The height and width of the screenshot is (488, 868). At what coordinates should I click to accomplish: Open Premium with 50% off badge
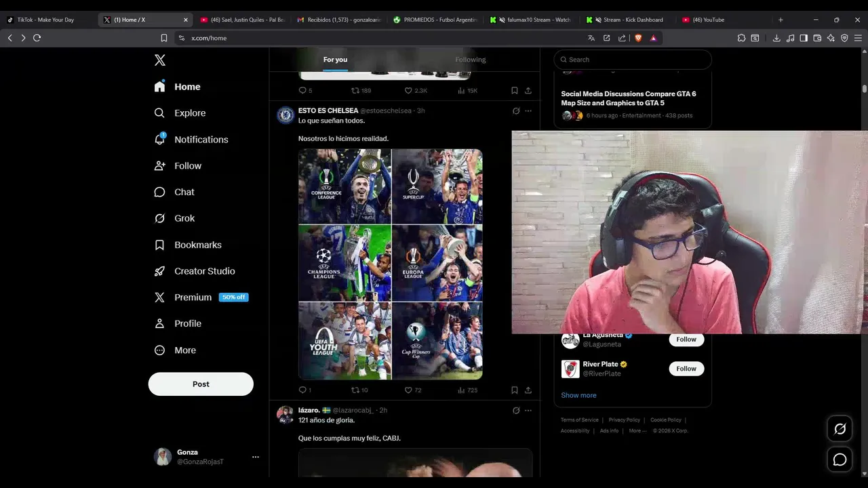pyautogui.click(x=201, y=298)
